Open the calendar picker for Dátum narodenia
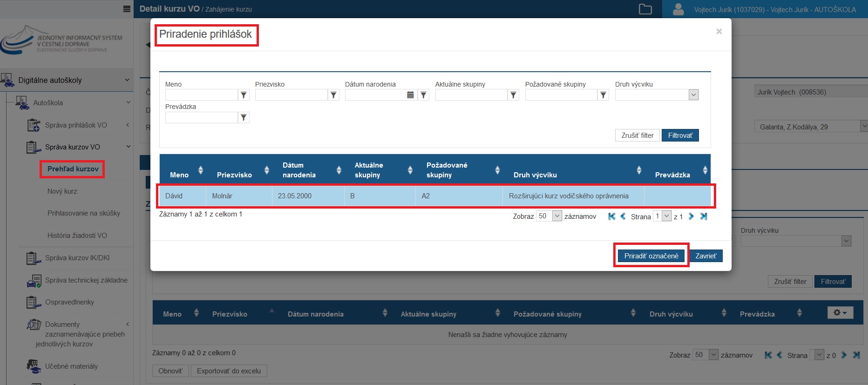This screenshot has width=868, height=385. (410, 95)
